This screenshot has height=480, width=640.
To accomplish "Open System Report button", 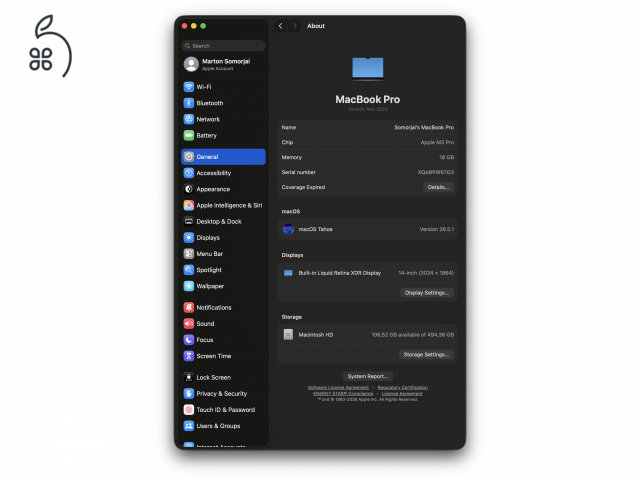I will [368, 376].
